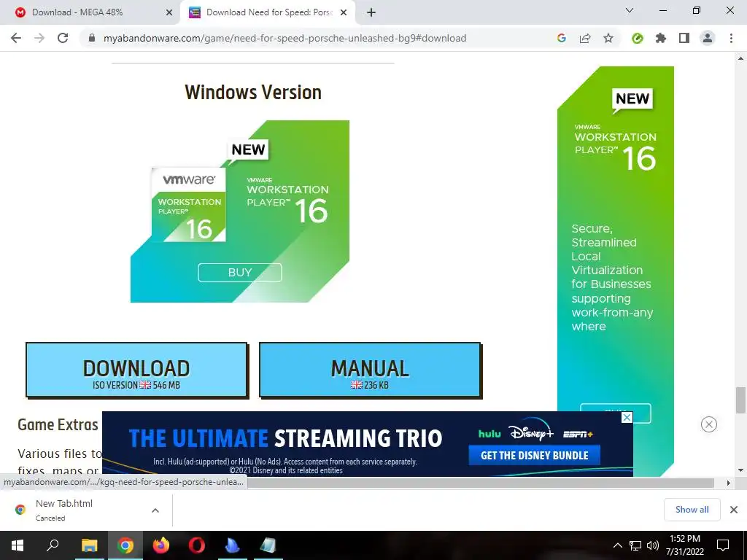Image resolution: width=747 pixels, height=560 pixels.
Task: Open File Explorer from the taskbar
Action: (89, 545)
